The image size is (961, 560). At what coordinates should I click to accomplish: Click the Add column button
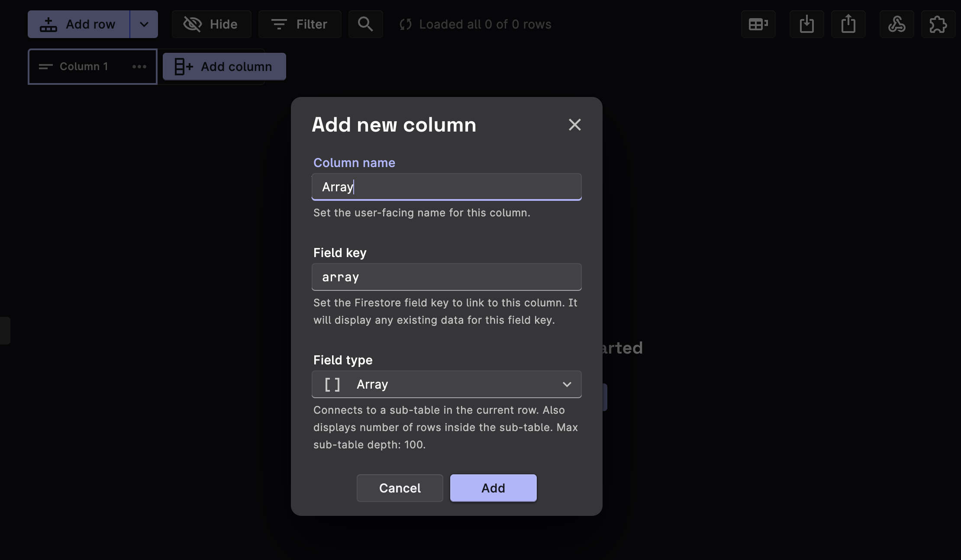pos(224,67)
